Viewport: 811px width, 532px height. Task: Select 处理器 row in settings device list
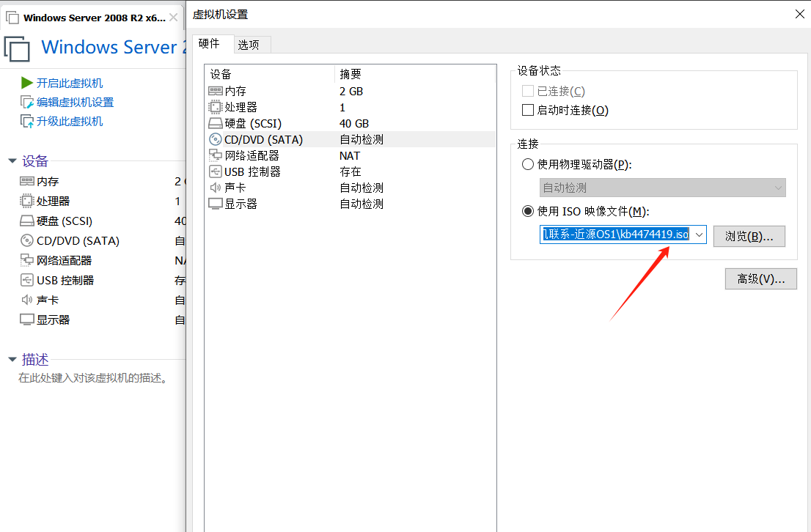click(x=351, y=107)
